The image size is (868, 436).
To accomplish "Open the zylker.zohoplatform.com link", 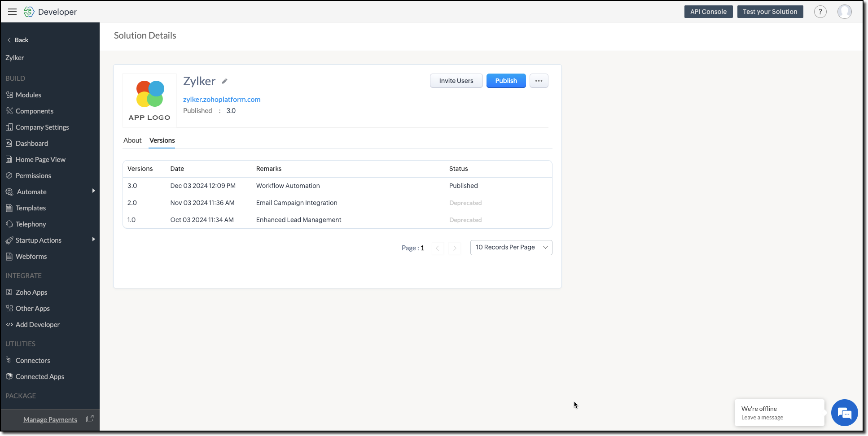I will 222,100.
